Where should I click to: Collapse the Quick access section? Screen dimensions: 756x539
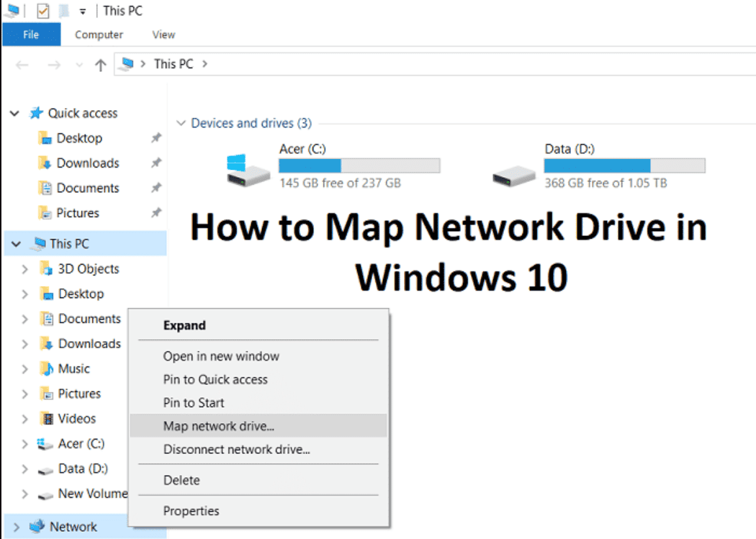[14, 113]
